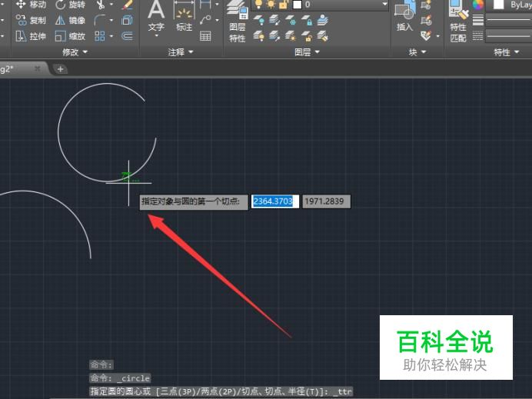Select the Scale (缩放) tool
Screen dimensions: 532x399
pyautogui.click(x=70, y=36)
